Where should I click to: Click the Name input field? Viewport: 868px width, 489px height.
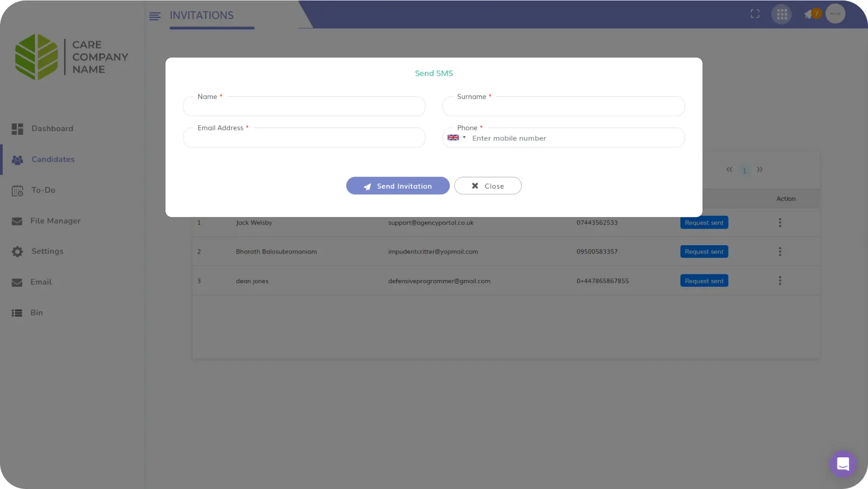click(304, 107)
